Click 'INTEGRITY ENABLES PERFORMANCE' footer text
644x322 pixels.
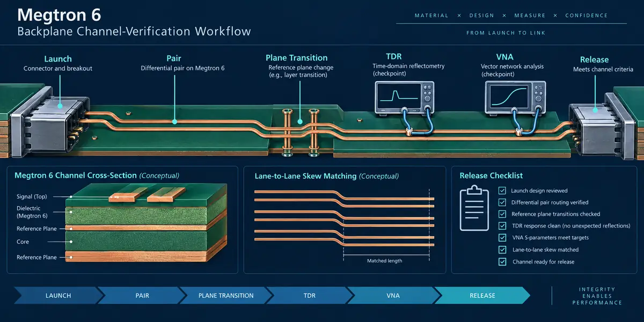597,296
